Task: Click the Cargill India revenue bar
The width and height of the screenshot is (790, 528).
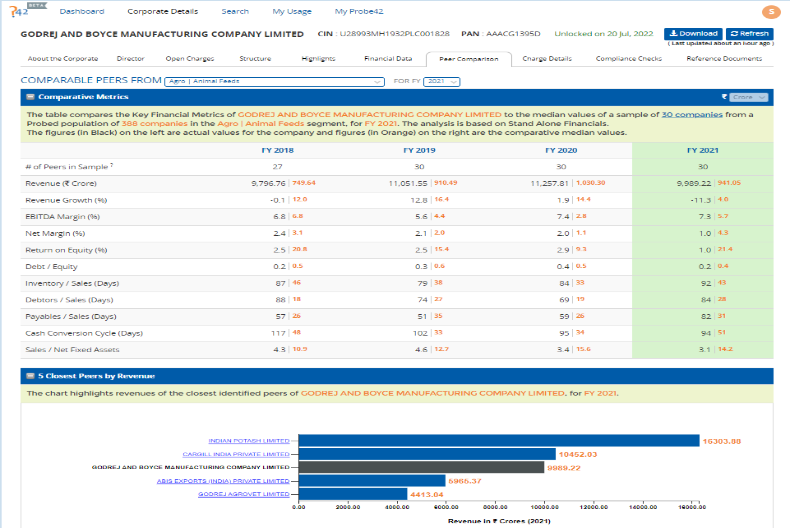Action: 426,454
